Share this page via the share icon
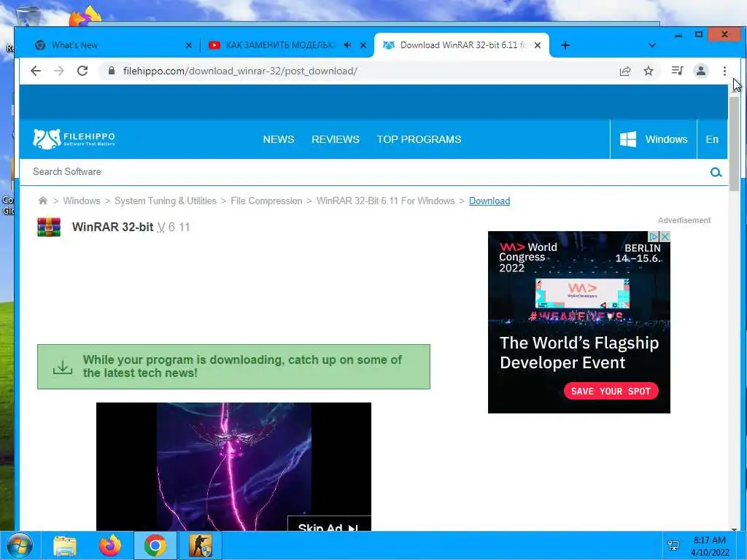Image resolution: width=747 pixels, height=560 pixels. click(624, 71)
